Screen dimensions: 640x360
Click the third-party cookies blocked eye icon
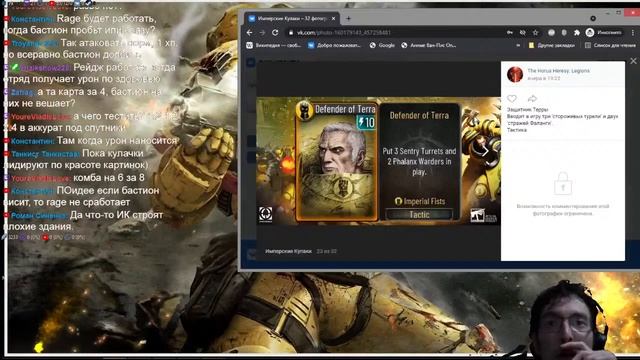522,33
